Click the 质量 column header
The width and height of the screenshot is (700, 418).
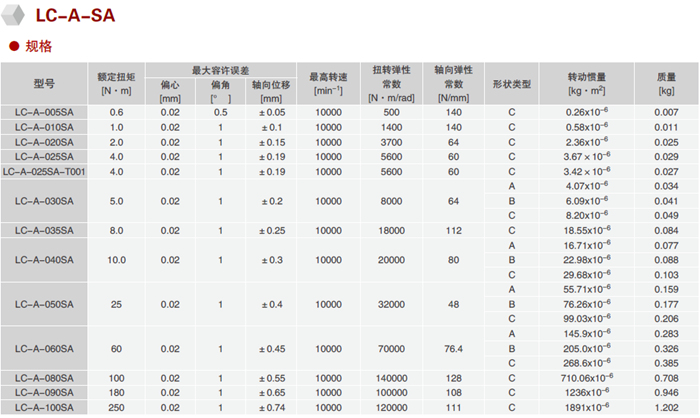pos(666,84)
